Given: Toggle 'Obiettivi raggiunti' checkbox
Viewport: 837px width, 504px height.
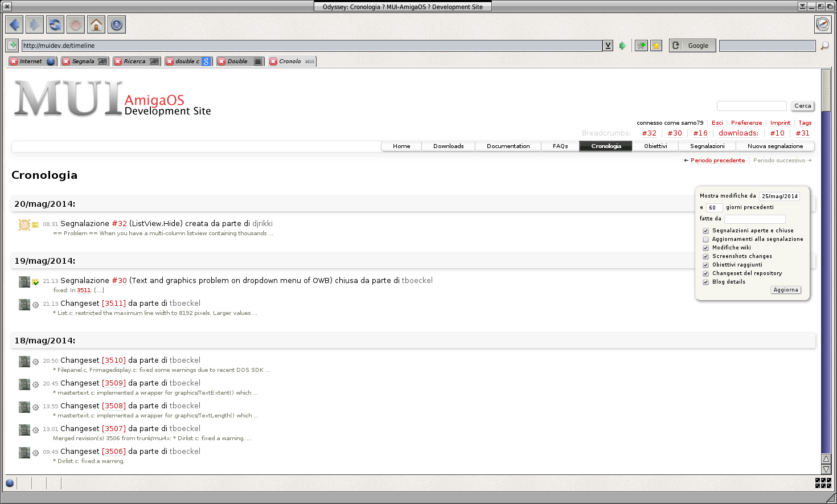Looking at the screenshot, I should pos(705,265).
